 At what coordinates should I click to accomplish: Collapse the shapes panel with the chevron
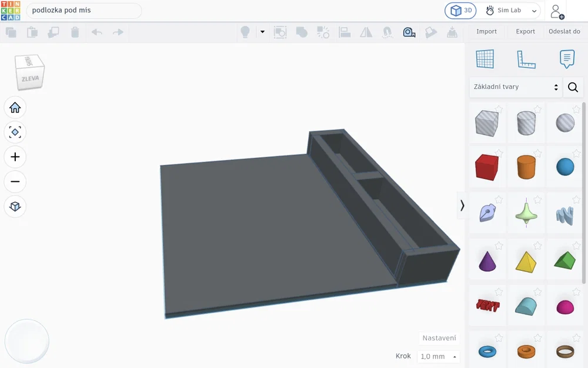tap(462, 205)
